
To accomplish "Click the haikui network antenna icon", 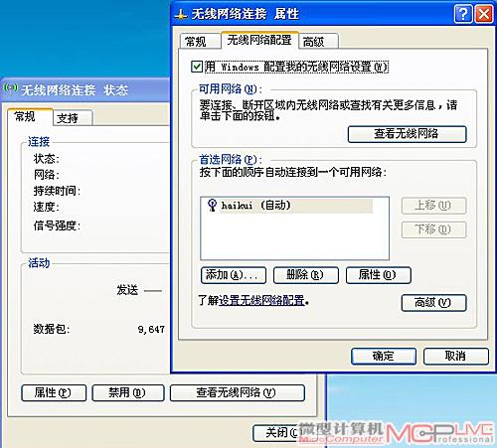I will 212,206.
